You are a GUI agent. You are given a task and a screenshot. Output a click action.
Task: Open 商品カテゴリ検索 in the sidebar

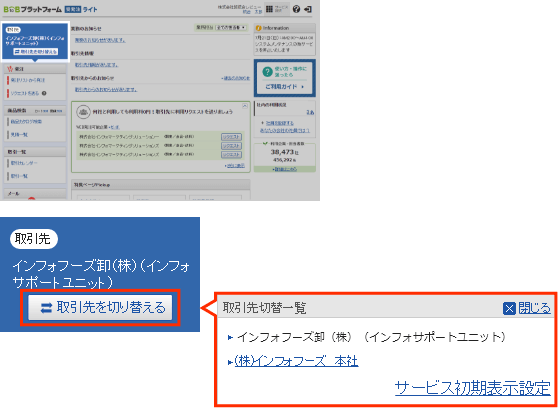pos(26,121)
